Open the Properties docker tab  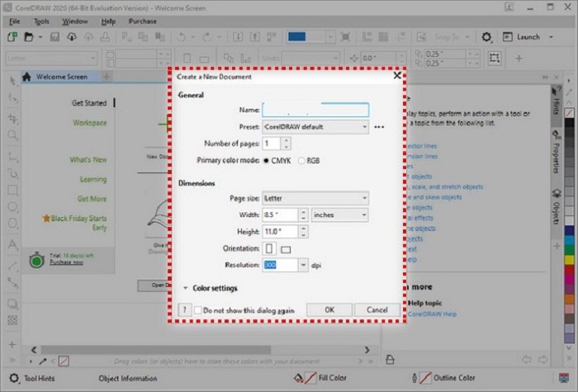[x=557, y=152]
